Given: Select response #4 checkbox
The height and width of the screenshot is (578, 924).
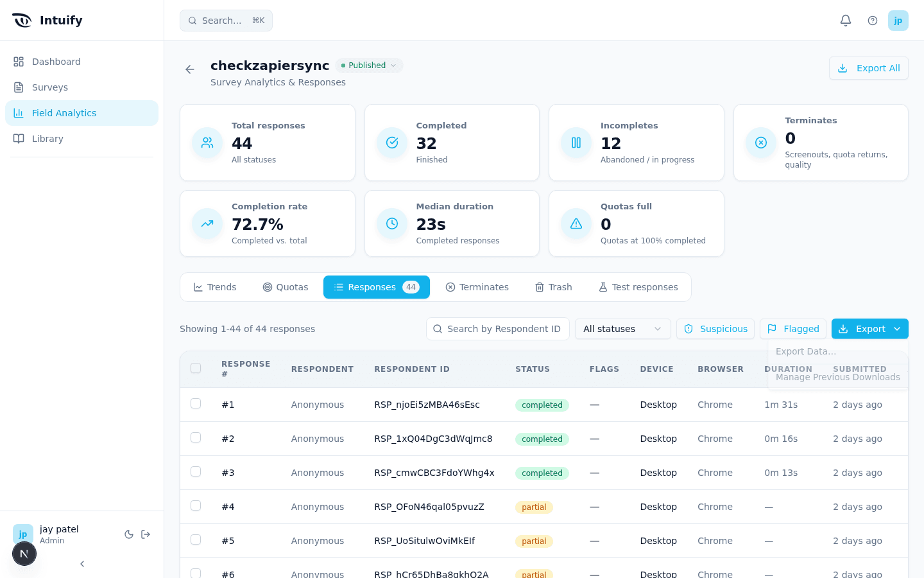Looking at the screenshot, I should pyautogui.click(x=196, y=505).
